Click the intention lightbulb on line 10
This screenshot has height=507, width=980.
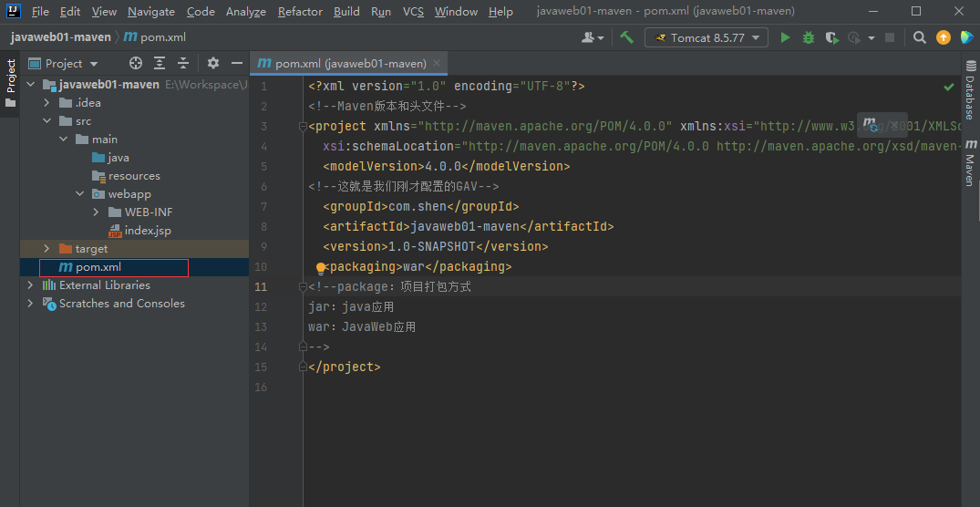click(x=321, y=268)
